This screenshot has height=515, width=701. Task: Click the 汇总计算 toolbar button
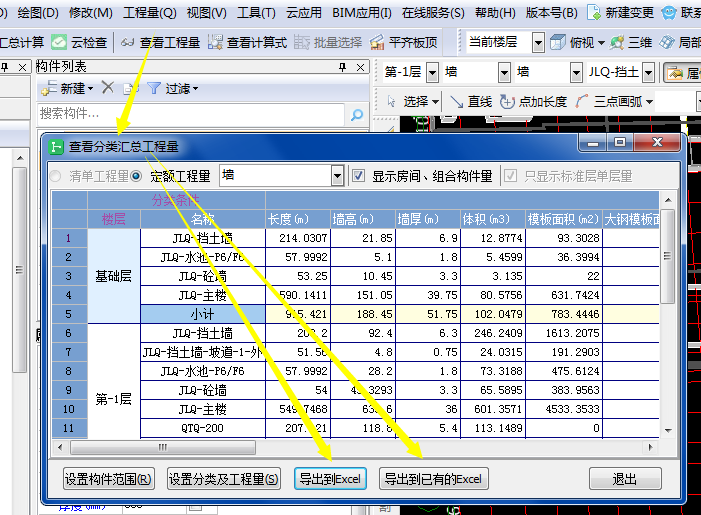click(x=22, y=42)
